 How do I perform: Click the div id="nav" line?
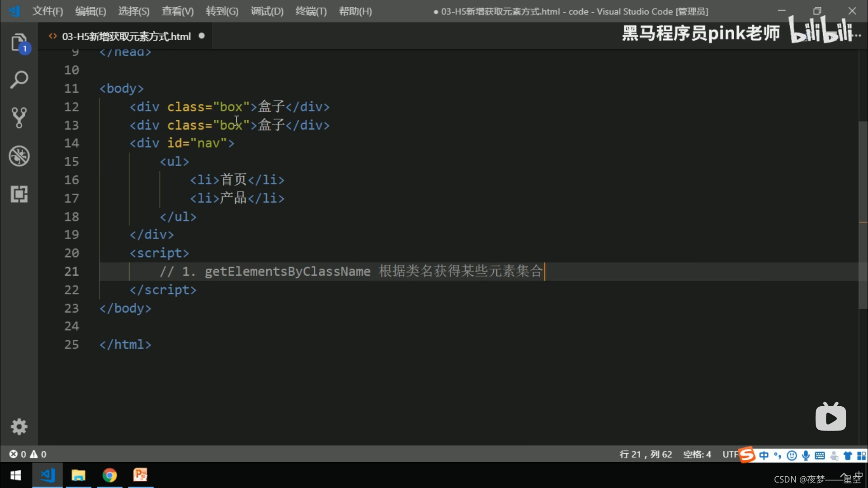(182, 143)
